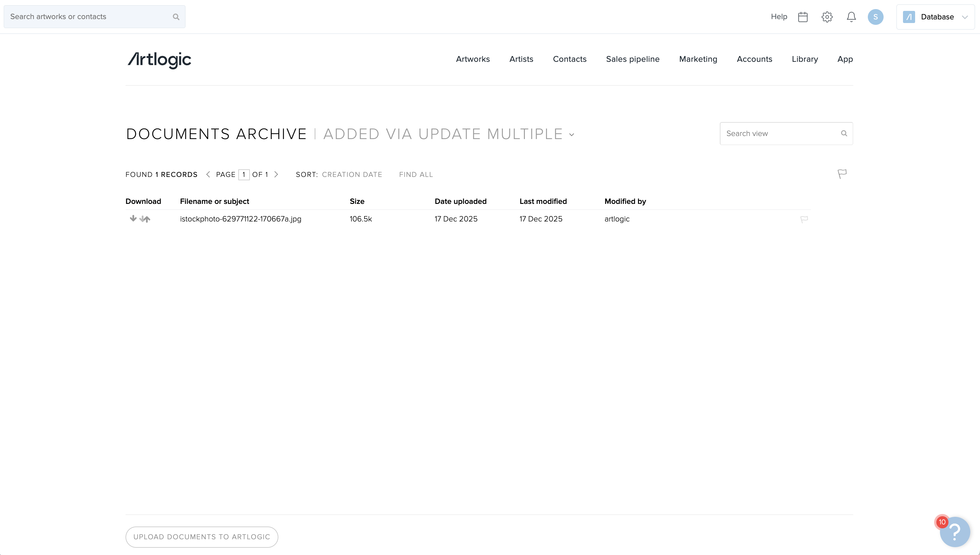The height and width of the screenshot is (555, 980).
Task: Open the istockphoto-629771122-170667a.jpg file
Action: (x=240, y=219)
